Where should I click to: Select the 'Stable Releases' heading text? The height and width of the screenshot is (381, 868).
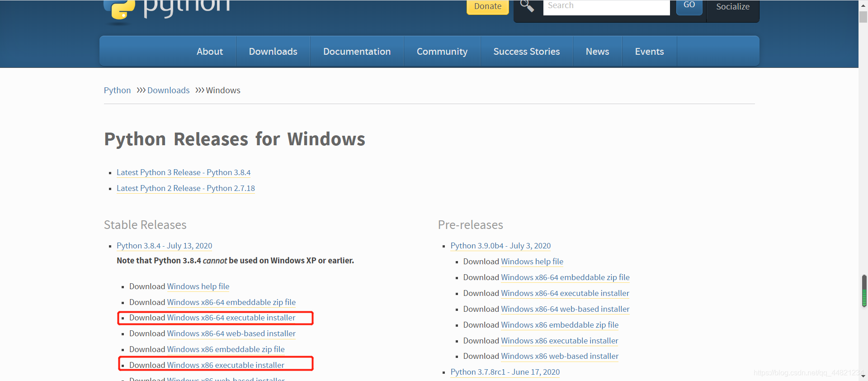pyautogui.click(x=145, y=225)
